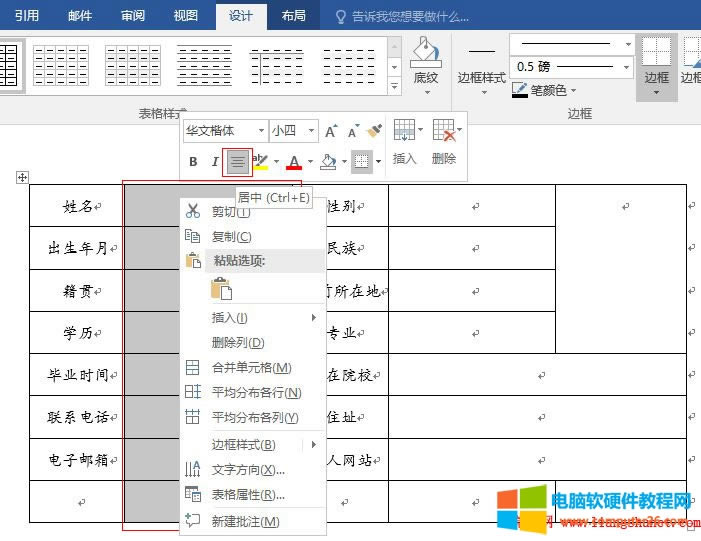
Task: Toggle bold in the mini toolbar
Action: (x=193, y=161)
